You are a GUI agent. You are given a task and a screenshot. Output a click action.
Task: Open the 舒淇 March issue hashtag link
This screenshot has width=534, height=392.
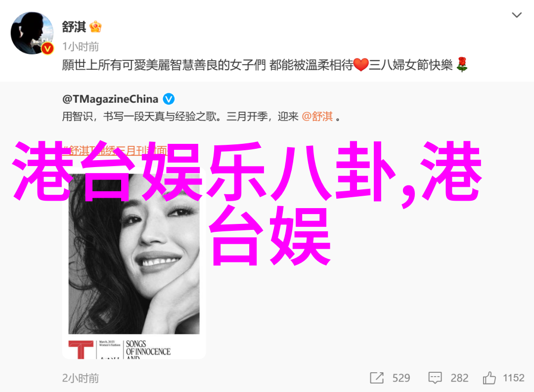[115, 150]
